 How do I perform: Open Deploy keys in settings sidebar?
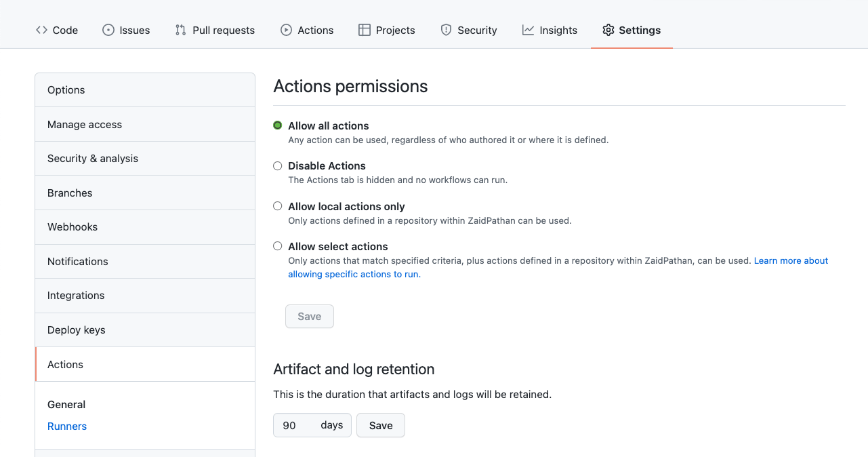(x=77, y=330)
